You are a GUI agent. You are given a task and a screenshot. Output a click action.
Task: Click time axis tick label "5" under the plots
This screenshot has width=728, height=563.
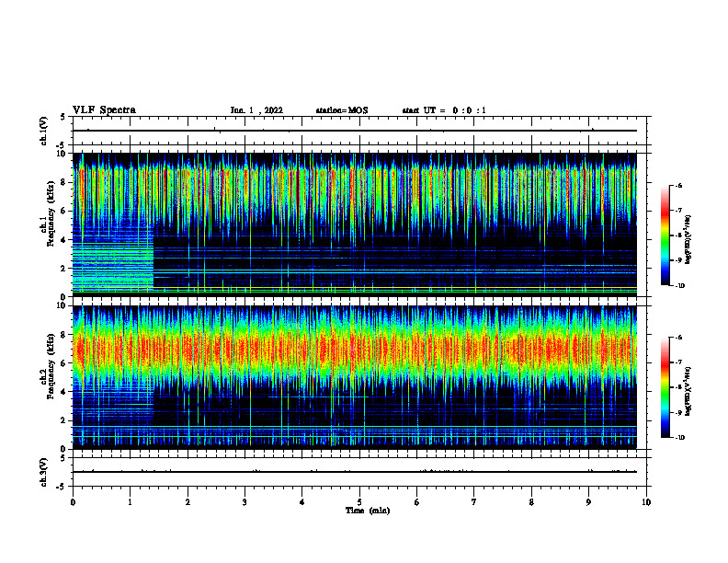tap(359, 502)
